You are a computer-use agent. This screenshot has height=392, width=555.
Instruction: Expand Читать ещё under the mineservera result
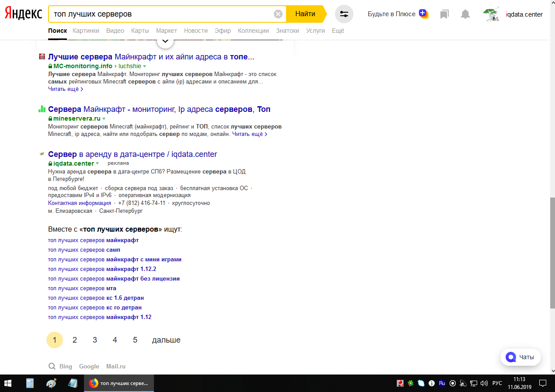pyautogui.click(x=250, y=134)
